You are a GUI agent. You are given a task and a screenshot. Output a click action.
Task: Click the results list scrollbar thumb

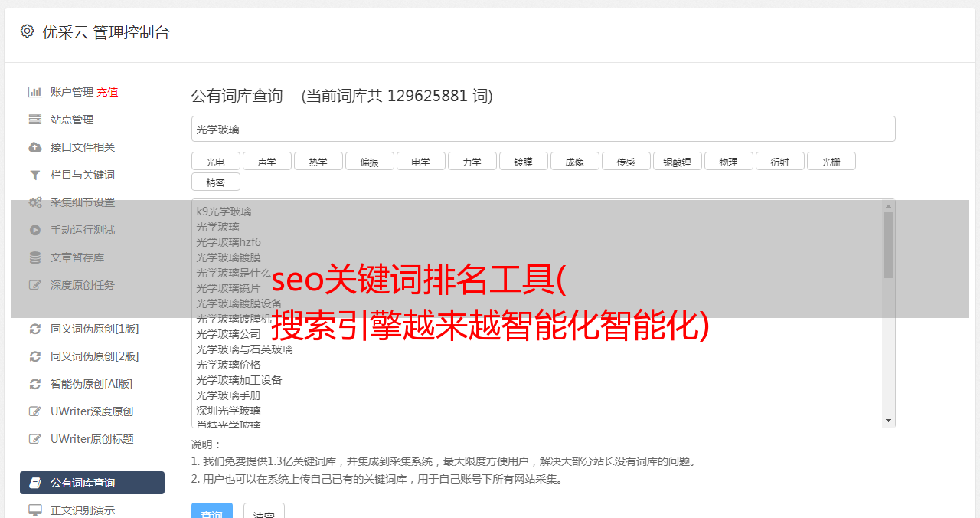[888, 245]
